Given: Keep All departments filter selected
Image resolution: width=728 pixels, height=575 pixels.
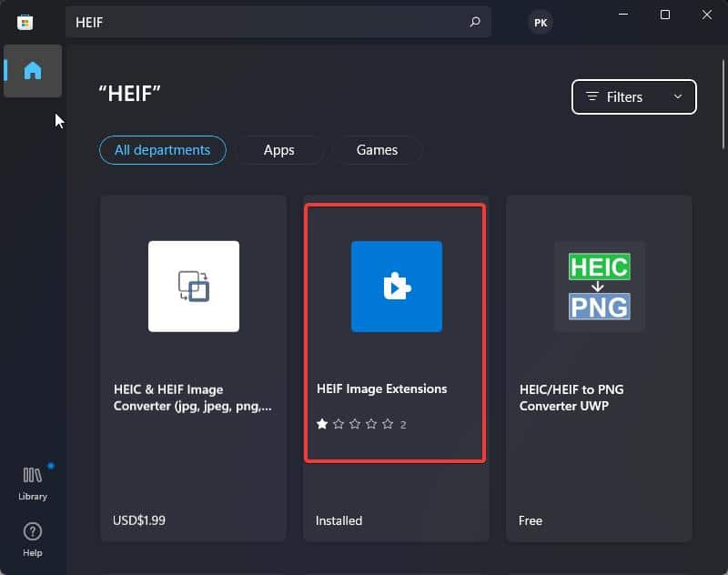Looking at the screenshot, I should tap(162, 149).
